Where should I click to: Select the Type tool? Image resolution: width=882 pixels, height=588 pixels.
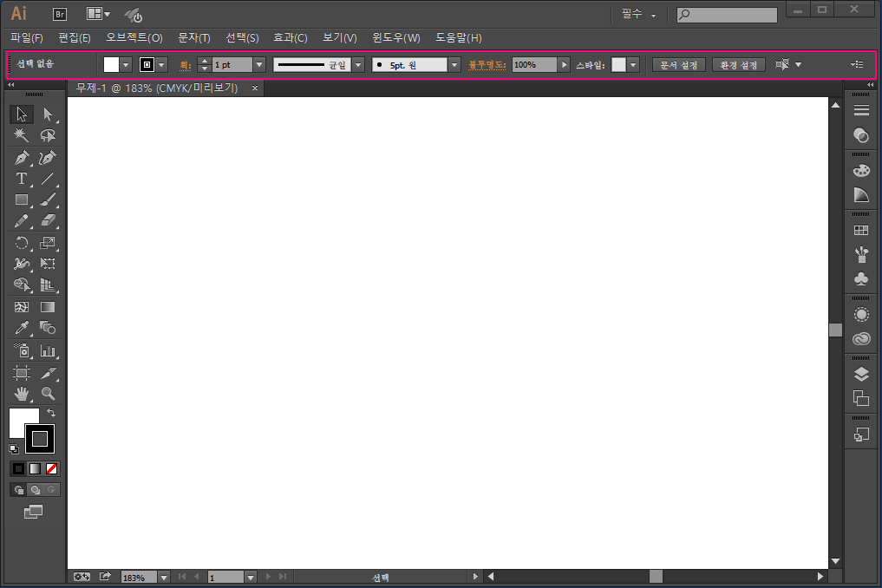(x=22, y=179)
